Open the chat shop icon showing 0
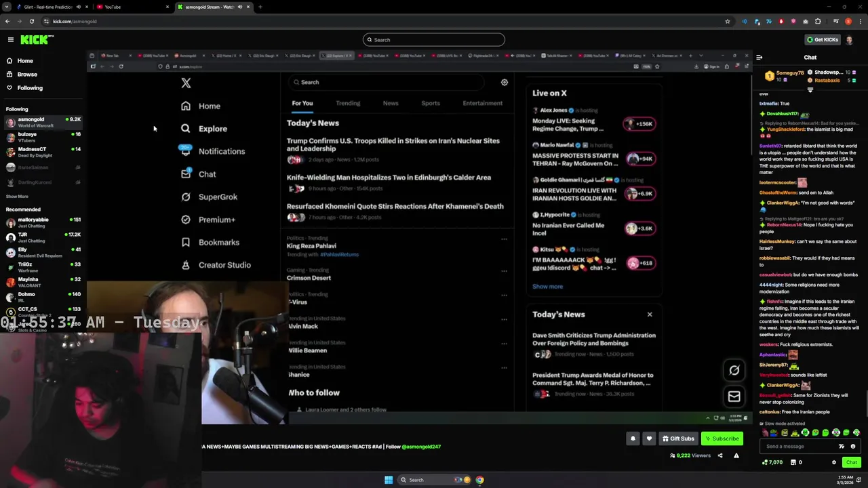This screenshot has height=488, width=868. pyautogui.click(x=796, y=462)
